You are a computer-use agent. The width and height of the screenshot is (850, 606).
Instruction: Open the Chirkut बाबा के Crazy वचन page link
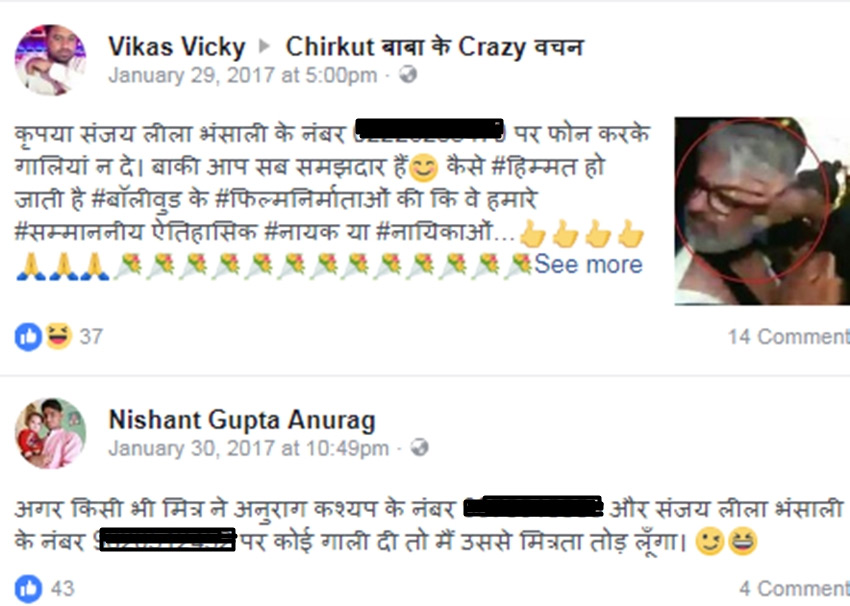pyautogui.click(x=435, y=47)
